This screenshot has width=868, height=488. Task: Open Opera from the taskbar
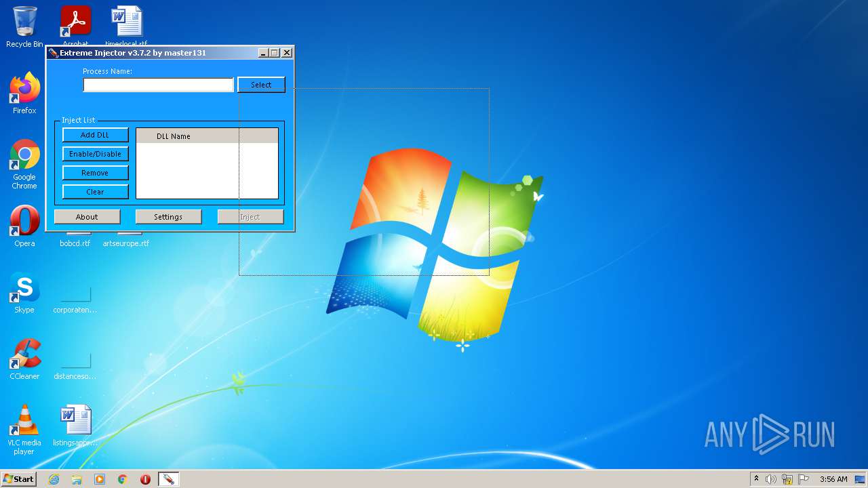[x=145, y=479]
